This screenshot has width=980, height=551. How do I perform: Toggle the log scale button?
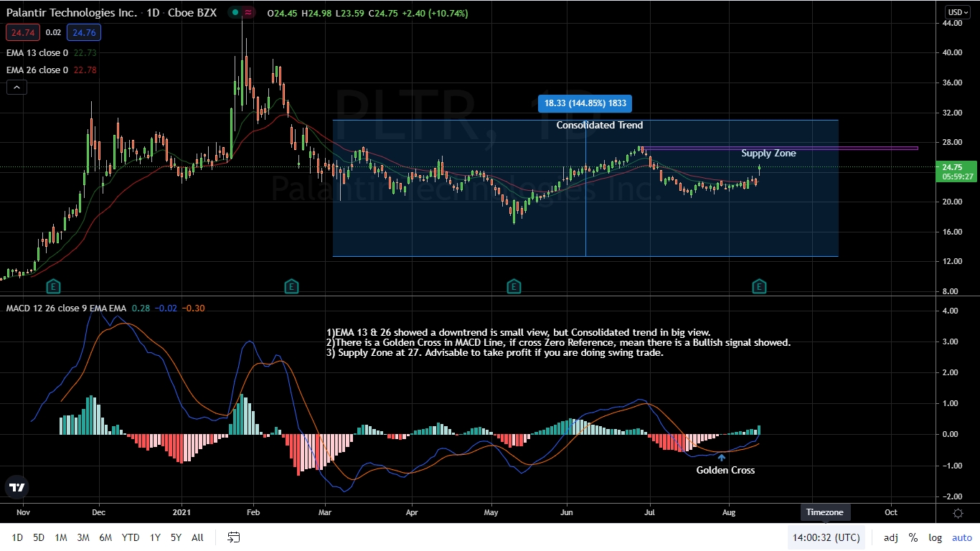(x=935, y=537)
